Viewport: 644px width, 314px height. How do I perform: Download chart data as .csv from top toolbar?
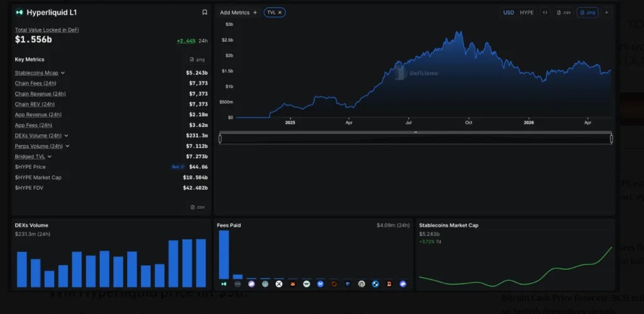click(563, 13)
